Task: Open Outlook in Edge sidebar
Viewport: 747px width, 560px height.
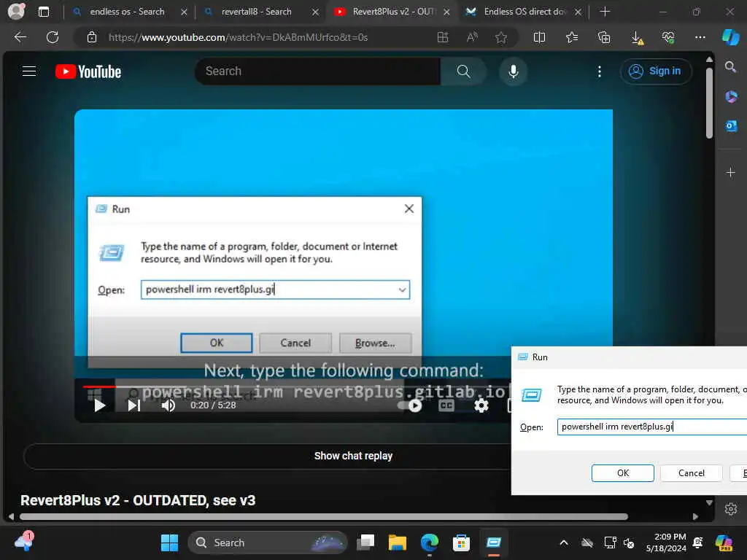Action: tap(731, 125)
